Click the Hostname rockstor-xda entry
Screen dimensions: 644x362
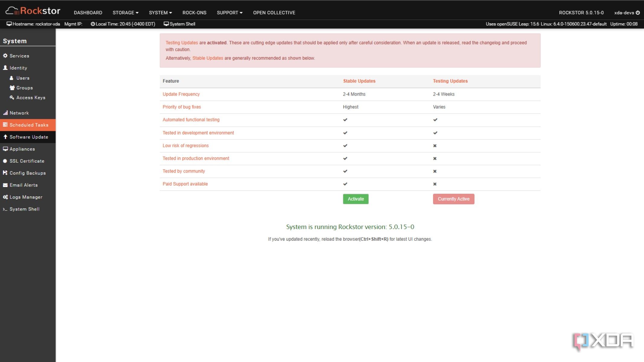(33, 24)
